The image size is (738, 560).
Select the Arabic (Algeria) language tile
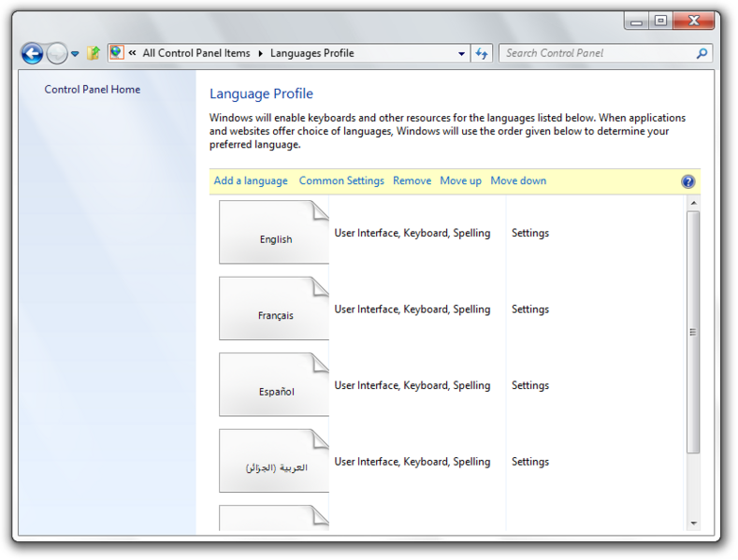point(274,462)
